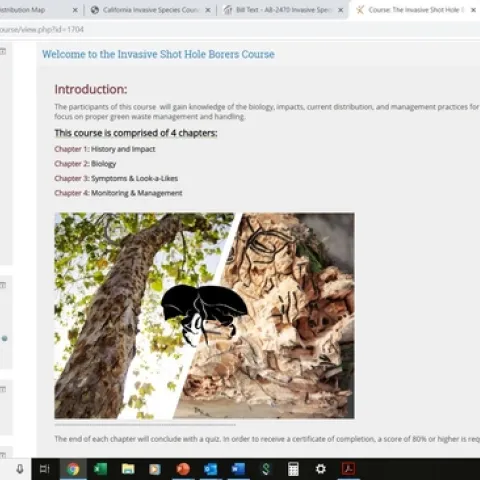
Task: Open Settings gear in the taskbar
Action: coord(320,469)
